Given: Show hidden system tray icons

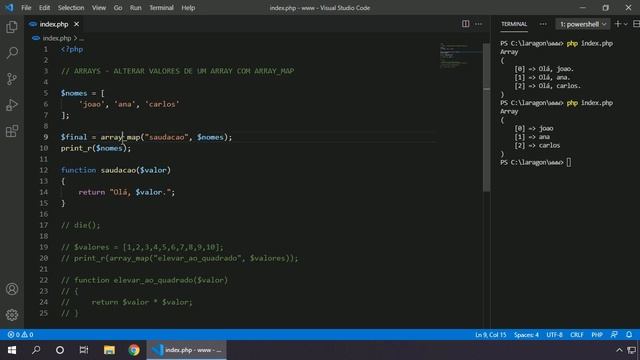Looking at the screenshot, I should (x=619, y=350).
